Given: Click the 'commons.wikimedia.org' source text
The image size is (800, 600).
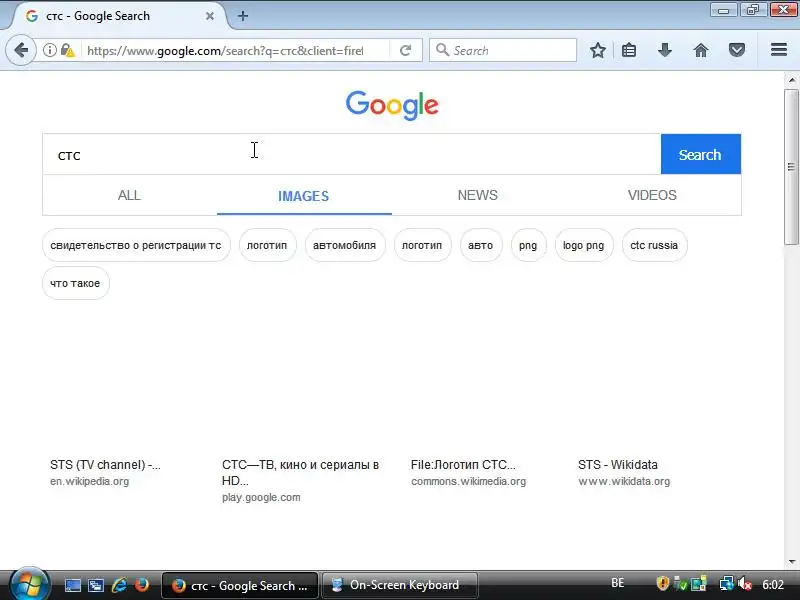Looking at the screenshot, I should click(468, 481).
